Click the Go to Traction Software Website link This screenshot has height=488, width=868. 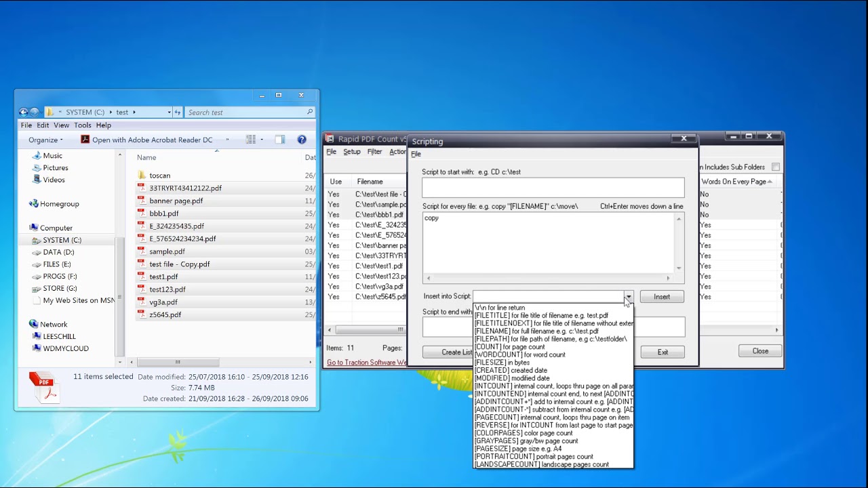[367, 363]
